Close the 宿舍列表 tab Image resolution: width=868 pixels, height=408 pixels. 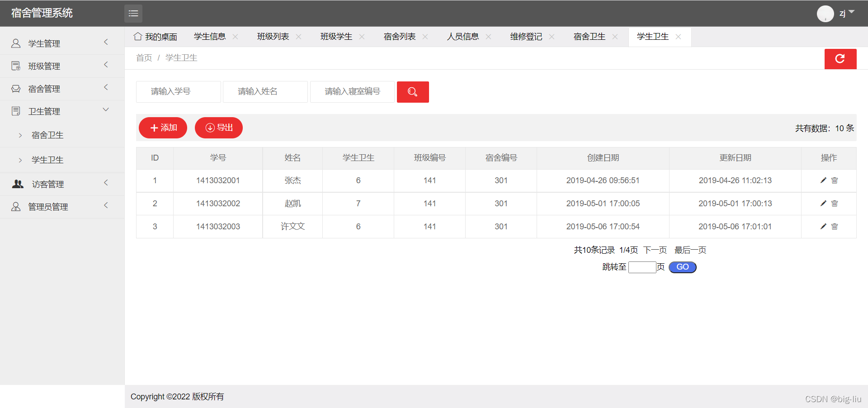pos(425,37)
